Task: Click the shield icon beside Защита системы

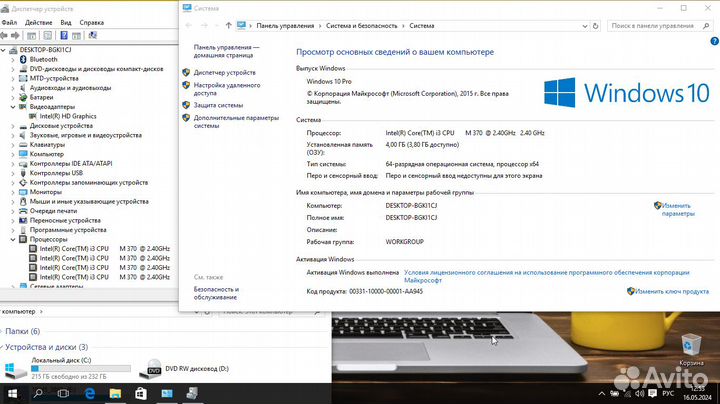Action: pos(186,105)
